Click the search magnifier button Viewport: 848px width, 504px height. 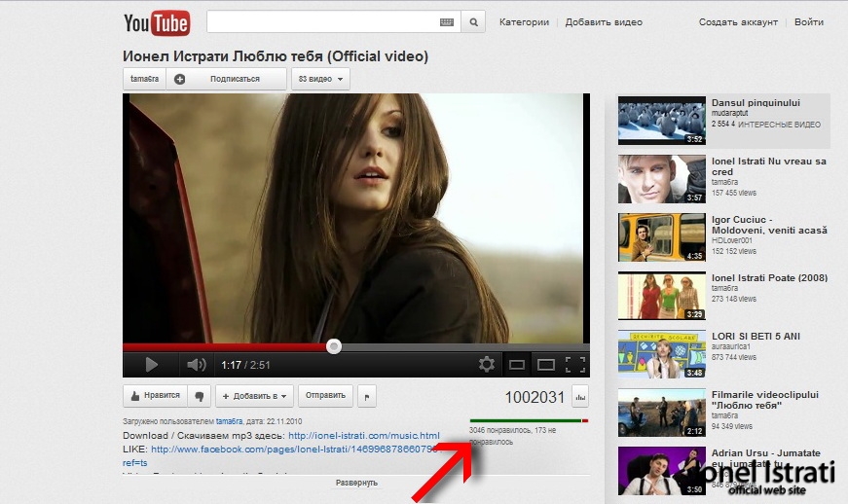[x=472, y=22]
